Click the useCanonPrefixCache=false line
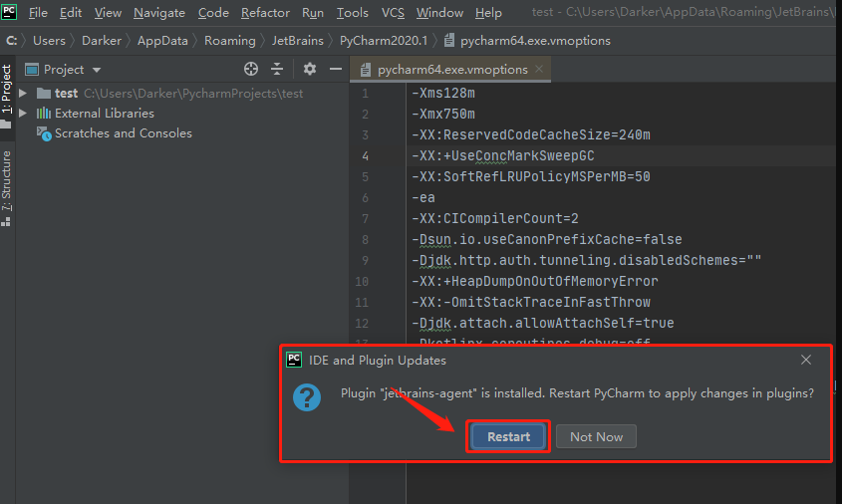The image size is (842, 504). (547, 239)
